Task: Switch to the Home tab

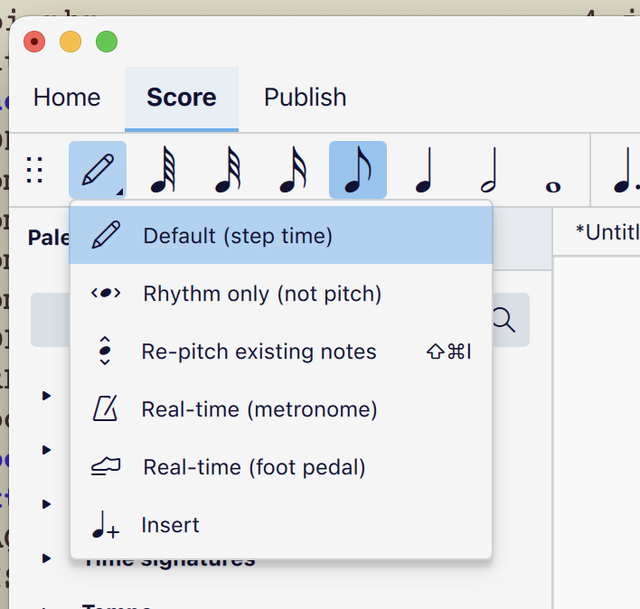Action: click(67, 98)
